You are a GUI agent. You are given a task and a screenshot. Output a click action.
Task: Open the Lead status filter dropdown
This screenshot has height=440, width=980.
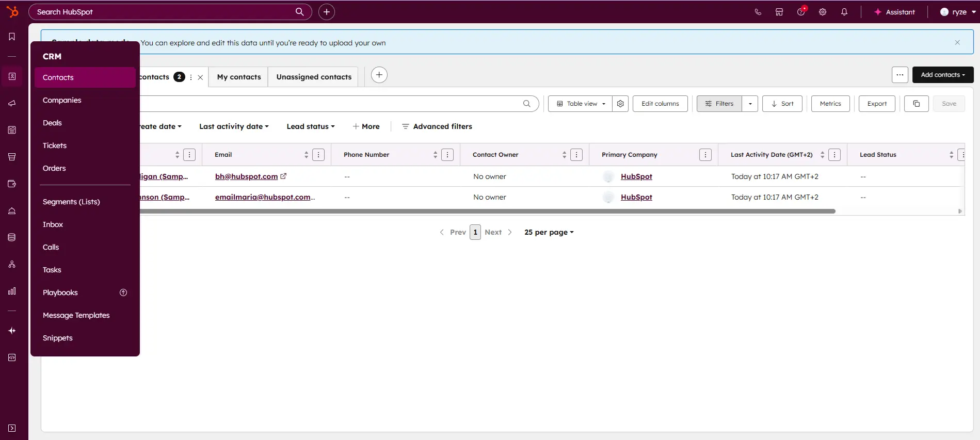pos(311,126)
